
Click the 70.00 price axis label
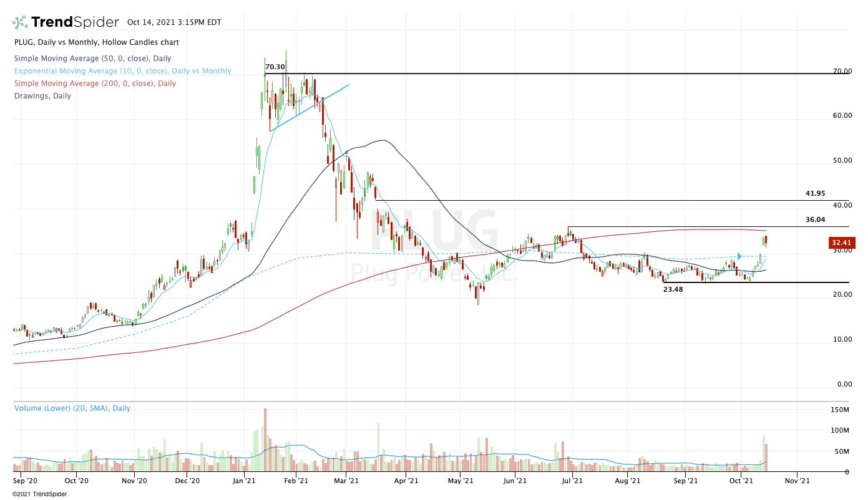point(842,71)
